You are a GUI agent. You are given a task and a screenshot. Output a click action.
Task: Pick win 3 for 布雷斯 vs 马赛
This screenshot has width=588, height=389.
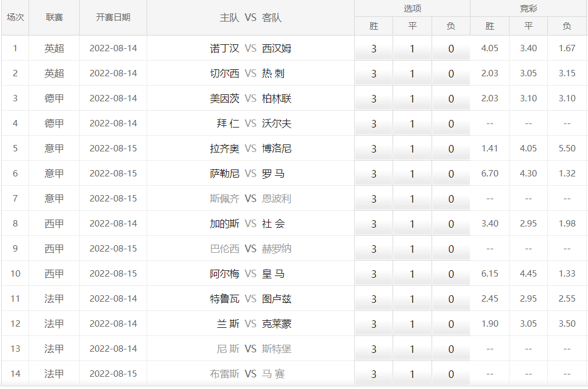373,374
